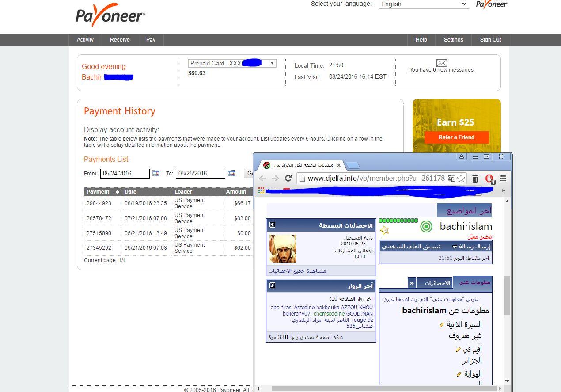The height and width of the screenshot is (392, 561).
Task: Show more bookmarks with the double chevron
Action: click(503, 190)
